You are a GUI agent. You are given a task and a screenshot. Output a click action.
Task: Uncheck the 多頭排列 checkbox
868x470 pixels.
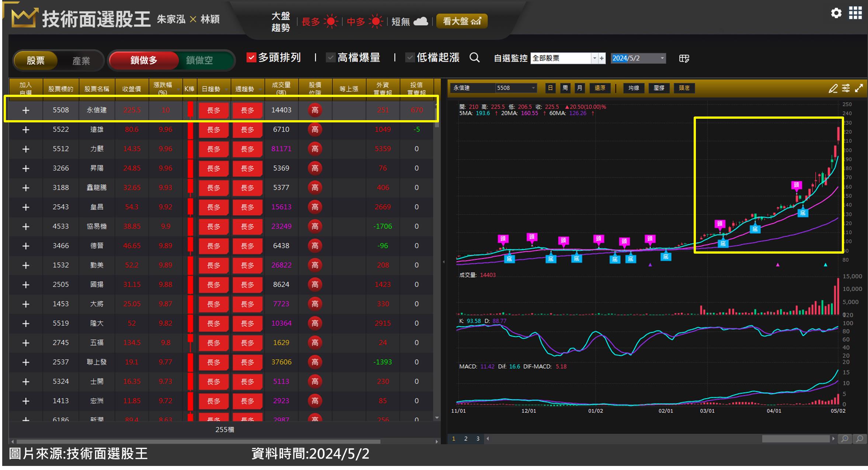coord(251,58)
